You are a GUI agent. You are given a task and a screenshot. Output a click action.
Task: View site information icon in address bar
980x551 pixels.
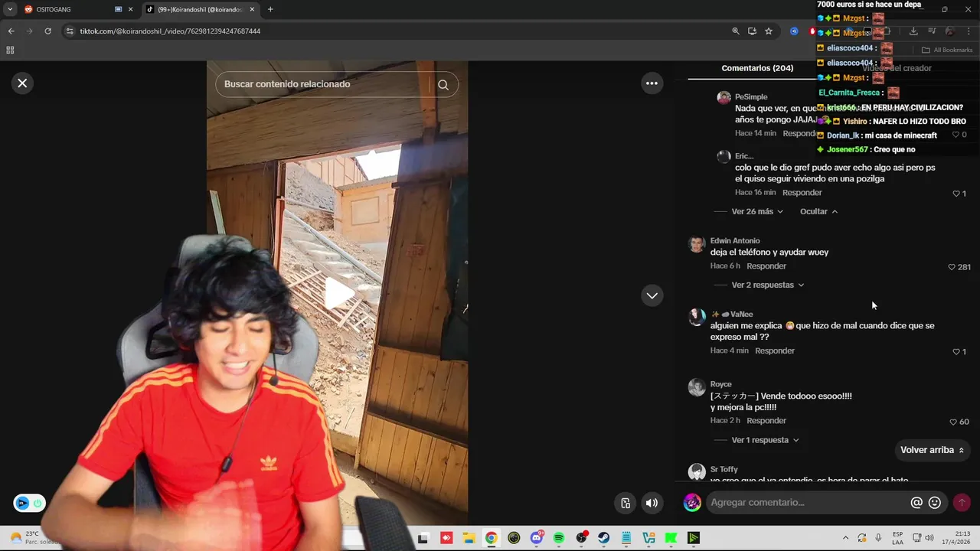click(x=70, y=31)
